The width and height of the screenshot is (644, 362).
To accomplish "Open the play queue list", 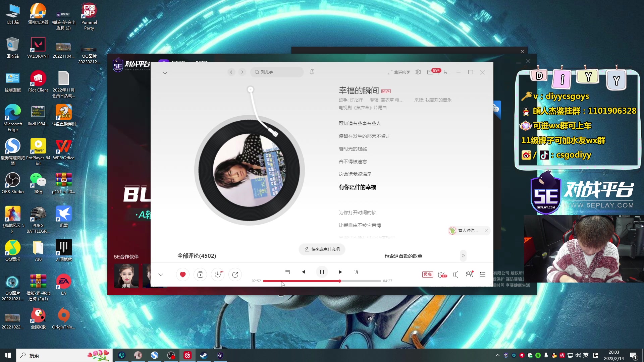I will 483,275.
